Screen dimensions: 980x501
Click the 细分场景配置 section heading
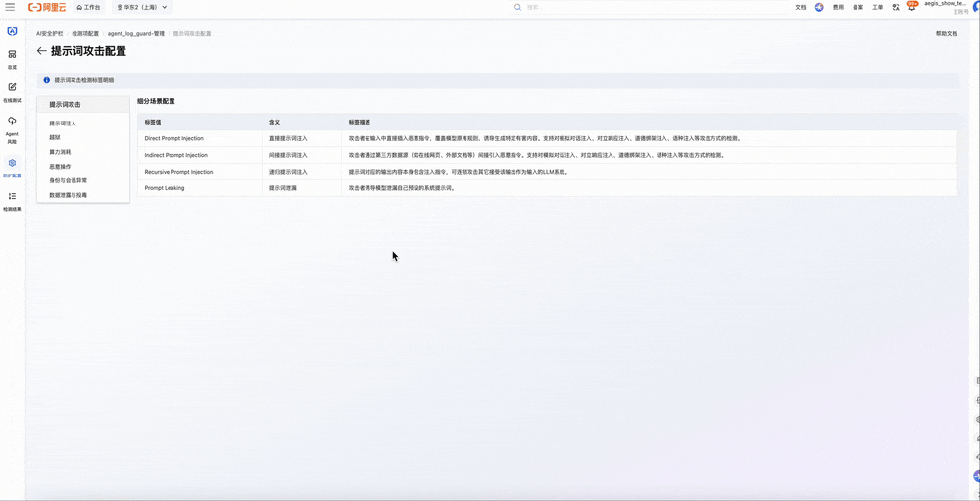[x=156, y=101]
